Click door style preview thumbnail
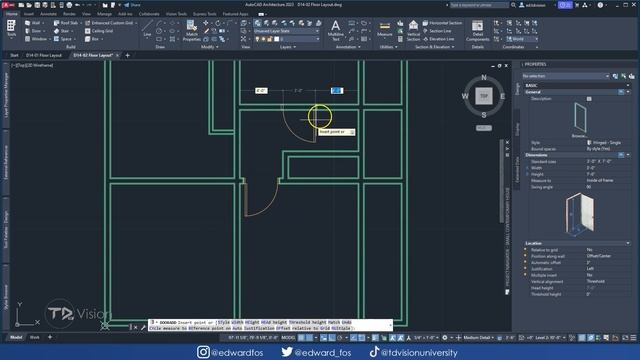The width and height of the screenshot is (640, 360). 580,118
